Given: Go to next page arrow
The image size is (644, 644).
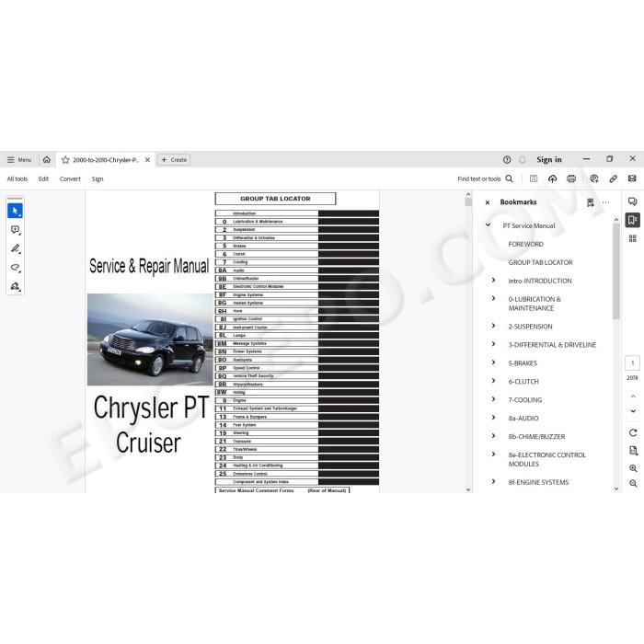Looking at the screenshot, I should tap(633, 410).
